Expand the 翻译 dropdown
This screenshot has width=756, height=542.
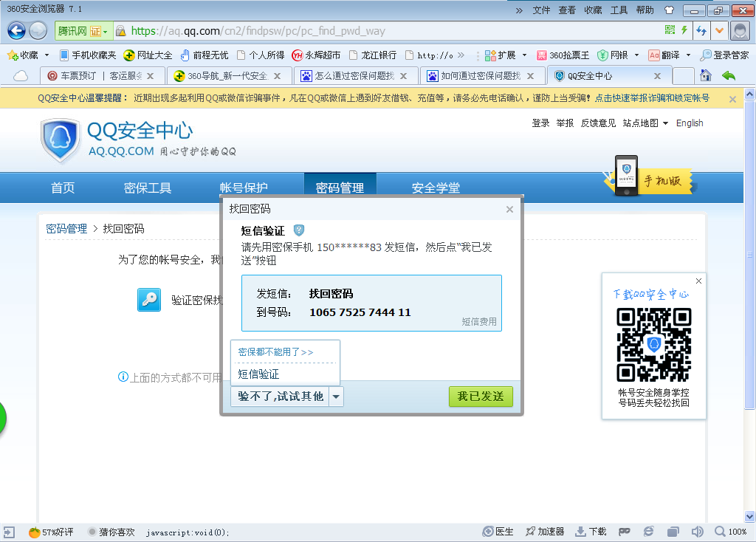point(688,55)
